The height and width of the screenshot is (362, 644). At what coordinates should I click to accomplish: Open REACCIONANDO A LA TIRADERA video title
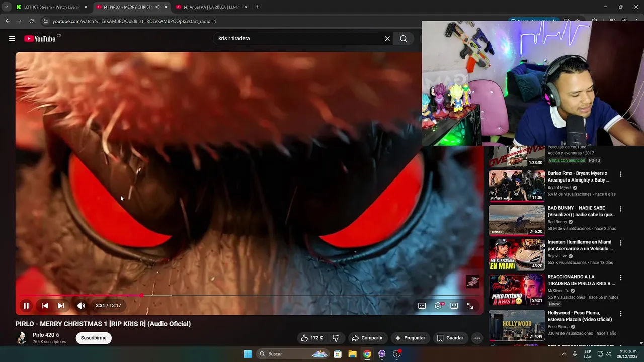tap(581, 280)
